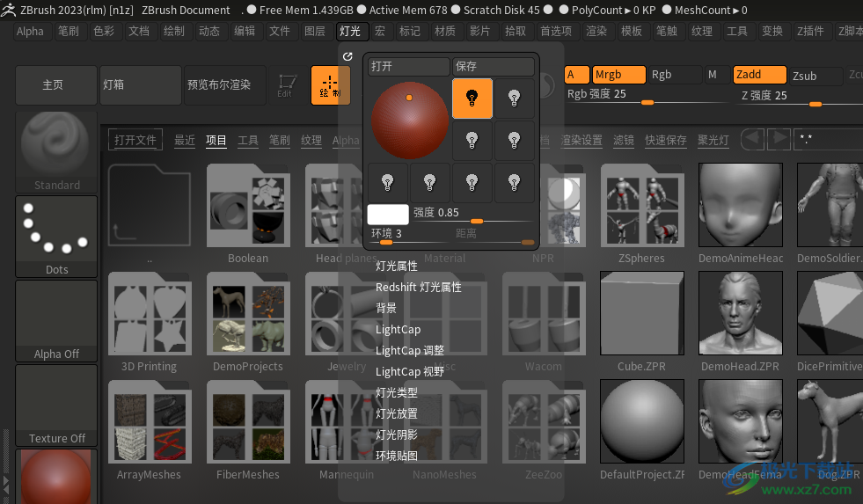Click the 打开文件 button

135,141
